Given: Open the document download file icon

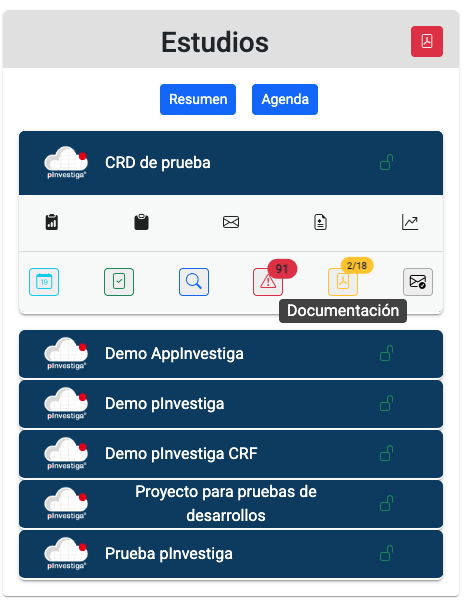Looking at the screenshot, I should pos(320,222).
